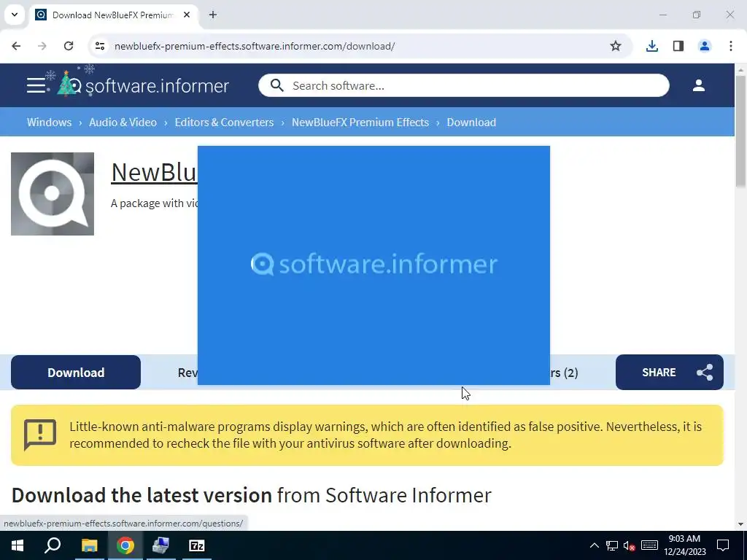This screenshot has height=560, width=747.
Task: Click the blue software.informer overlay banner
Action: coord(374,265)
